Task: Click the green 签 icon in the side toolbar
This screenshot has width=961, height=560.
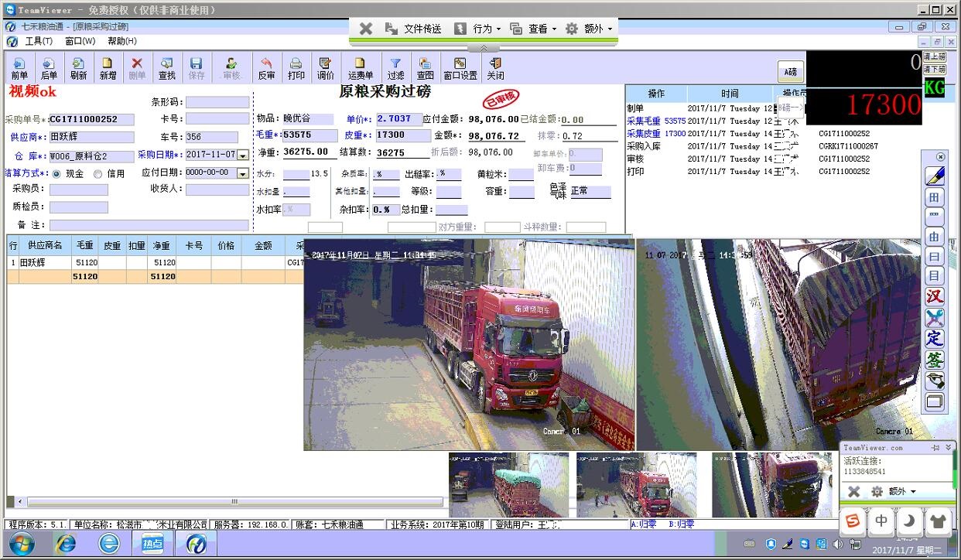Action: 935,359
